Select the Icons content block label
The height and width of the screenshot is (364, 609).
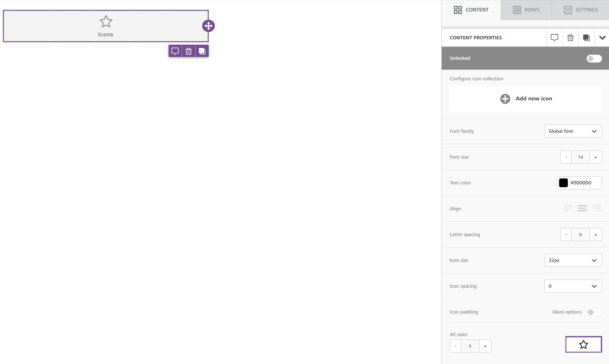point(106,35)
